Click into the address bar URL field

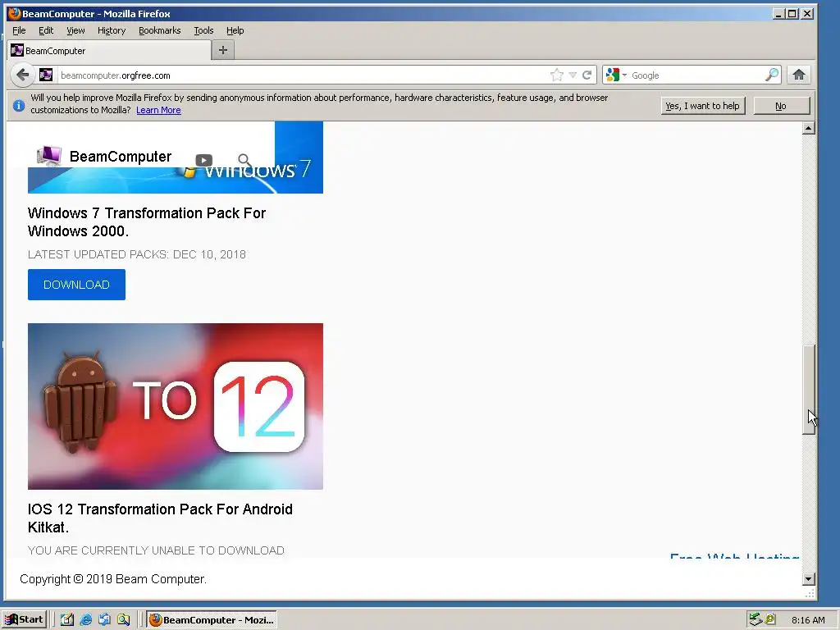pos(303,75)
